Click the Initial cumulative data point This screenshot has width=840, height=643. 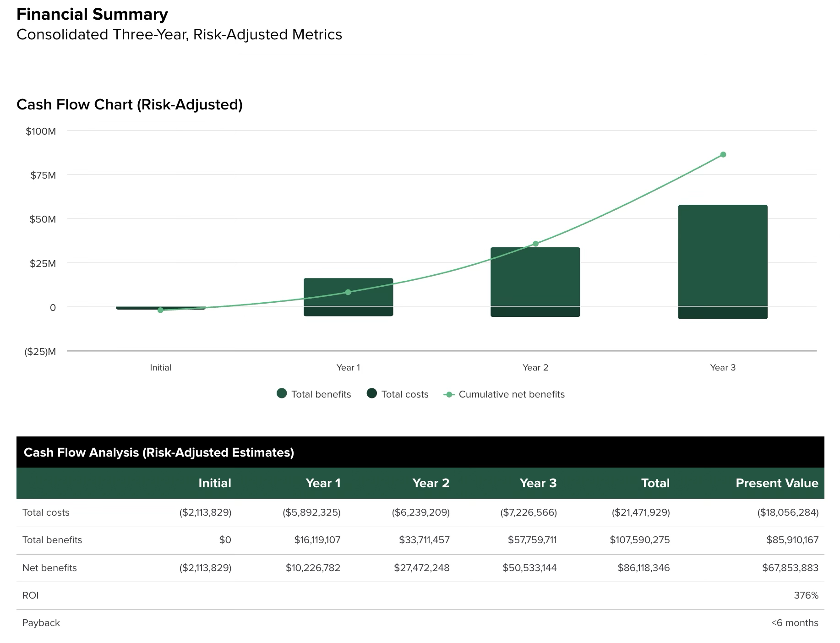coord(161,311)
